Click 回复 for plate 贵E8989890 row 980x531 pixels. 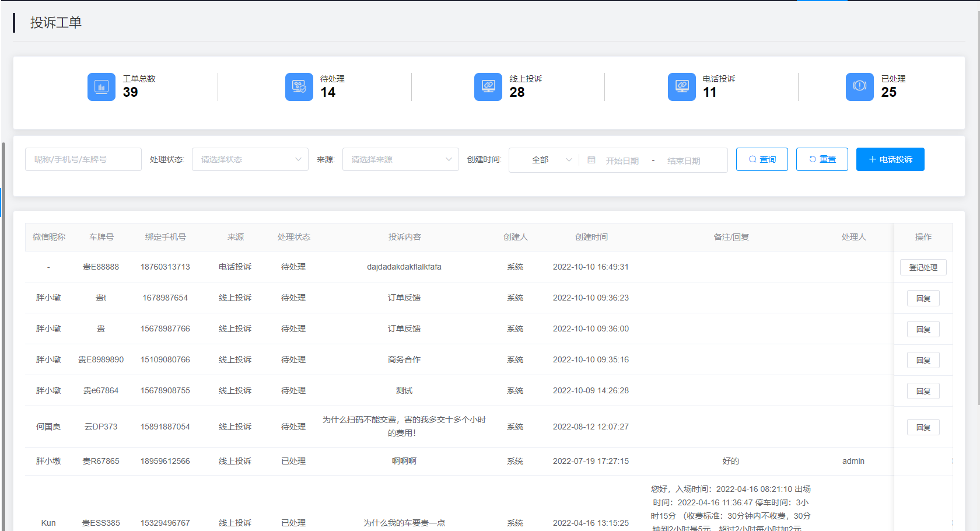[x=923, y=360]
